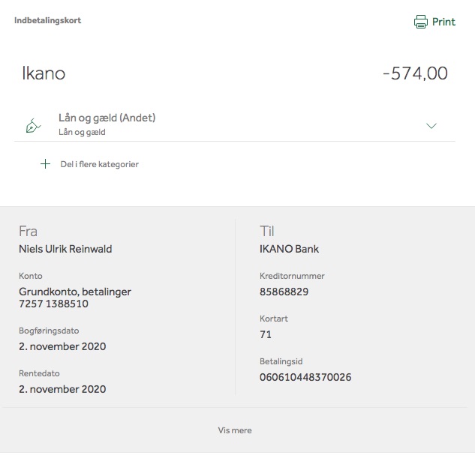Click the pen category icon

(x=33, y=126)
